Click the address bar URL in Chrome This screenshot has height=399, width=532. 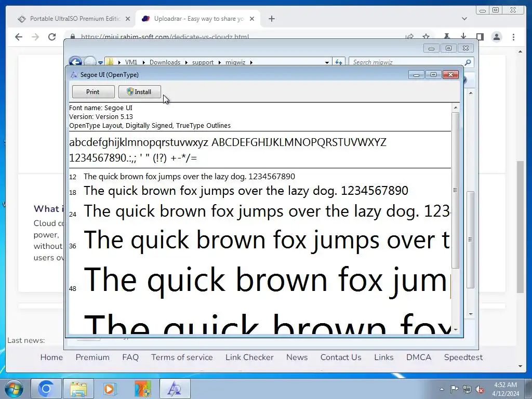click(165, 37)
